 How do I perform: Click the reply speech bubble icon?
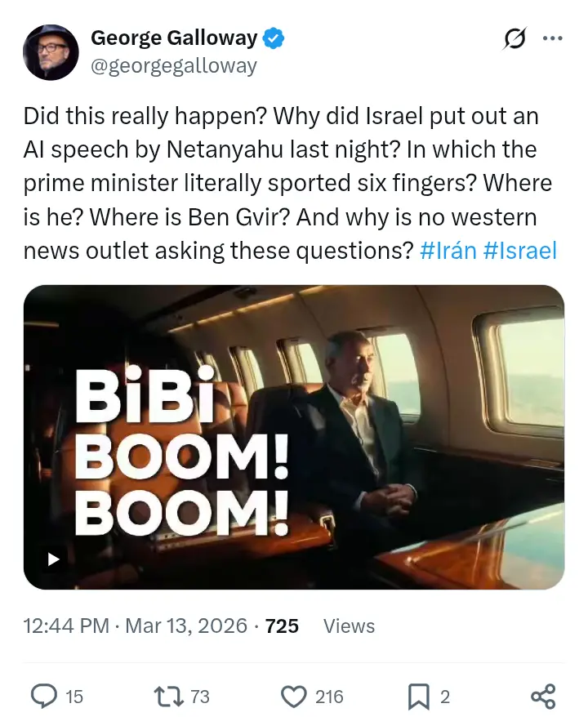(x=42, y=696)
